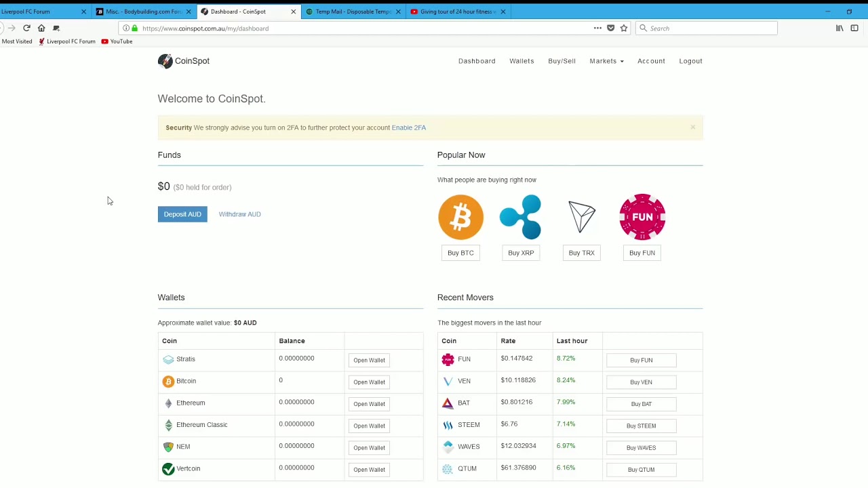The height and width of the screenshot is (488, 868).
Task: Click Buy QTUM in Recent Movers
Action: (641, 469)
